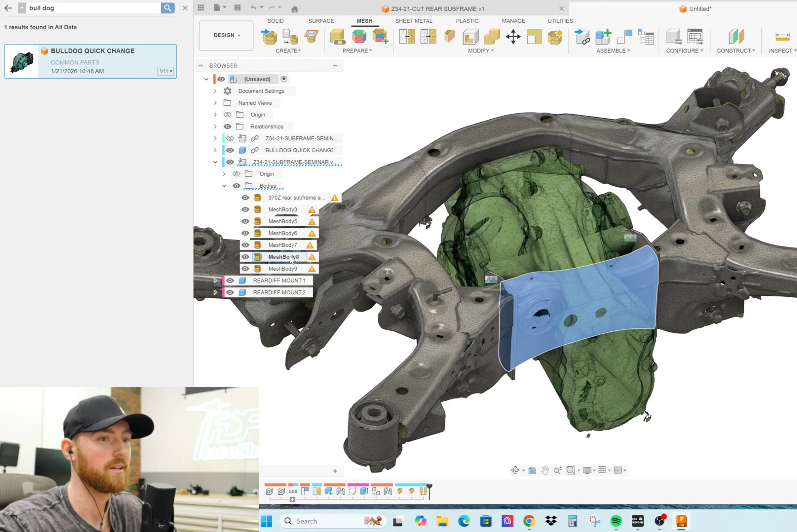Collapse the BROWSER panel with double arrows
Image resolution: width=797 pixels, height=532 pixels.
(201, 66)
